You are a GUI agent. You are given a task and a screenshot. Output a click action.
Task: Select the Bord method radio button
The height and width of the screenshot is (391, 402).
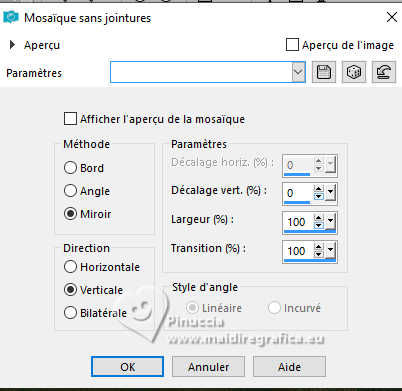click(x=70, y=168)
